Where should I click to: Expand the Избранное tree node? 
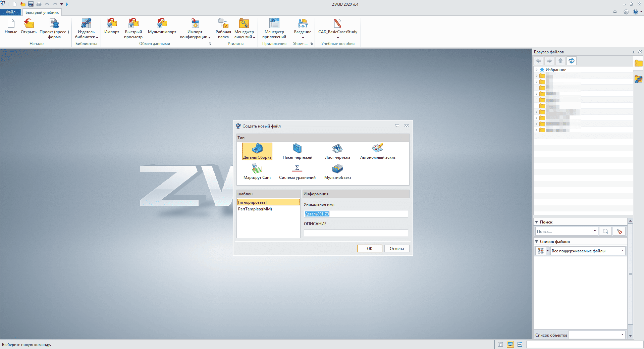click(x=536, y=70)
